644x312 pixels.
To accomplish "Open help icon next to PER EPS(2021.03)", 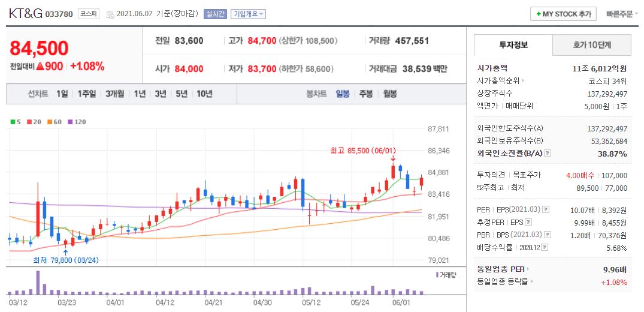I will 546,209.
